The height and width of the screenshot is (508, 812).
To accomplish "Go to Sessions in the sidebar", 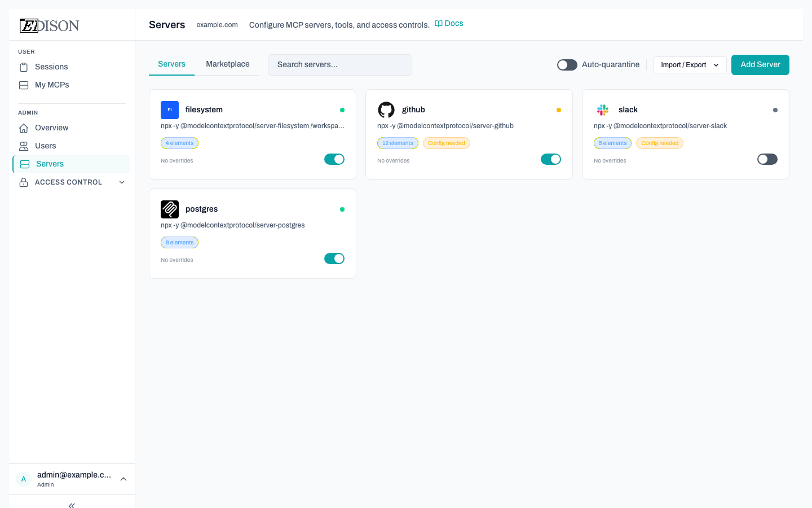I will point(51,67).
